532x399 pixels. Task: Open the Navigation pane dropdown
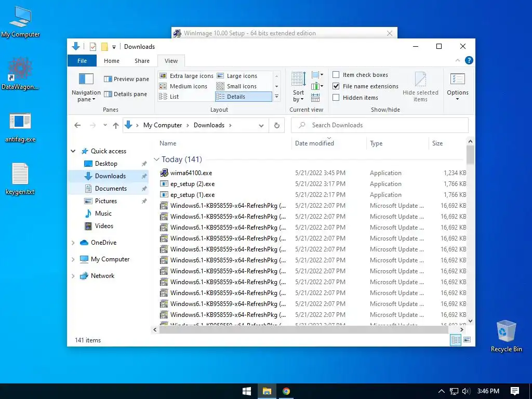86,87
